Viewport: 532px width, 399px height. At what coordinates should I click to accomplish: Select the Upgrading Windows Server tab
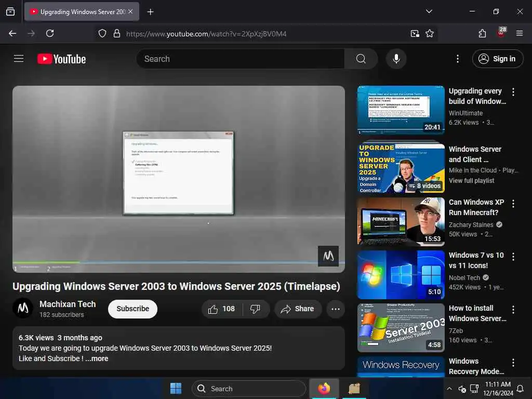(x=82, y=12)
